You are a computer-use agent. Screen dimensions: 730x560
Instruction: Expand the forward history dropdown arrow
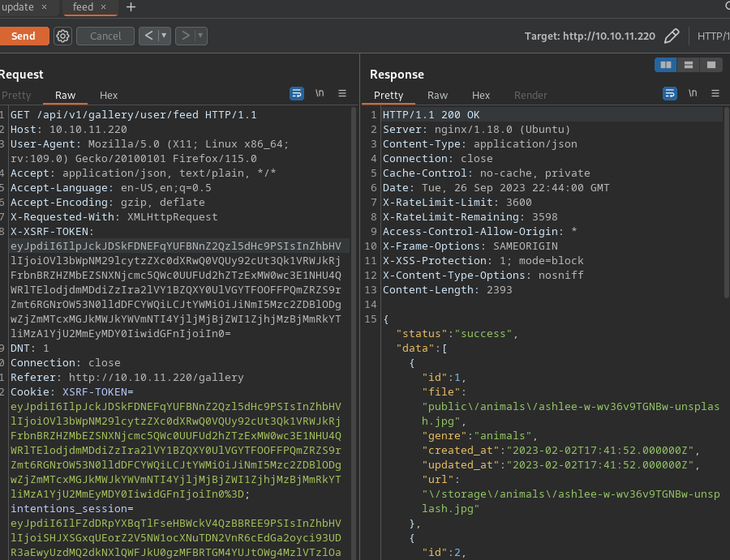[x=200, y=36]
